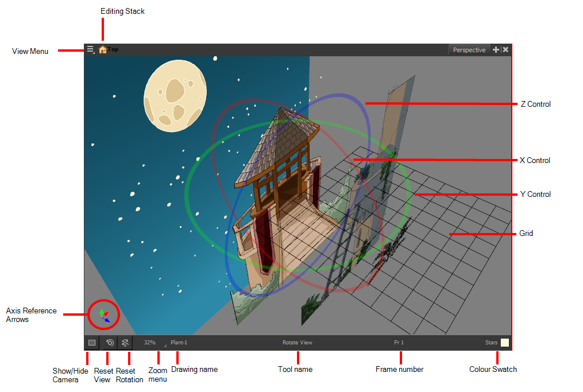Click the Stars colour name label
Viewport: 583px width, 392px height.
(491, 343)
